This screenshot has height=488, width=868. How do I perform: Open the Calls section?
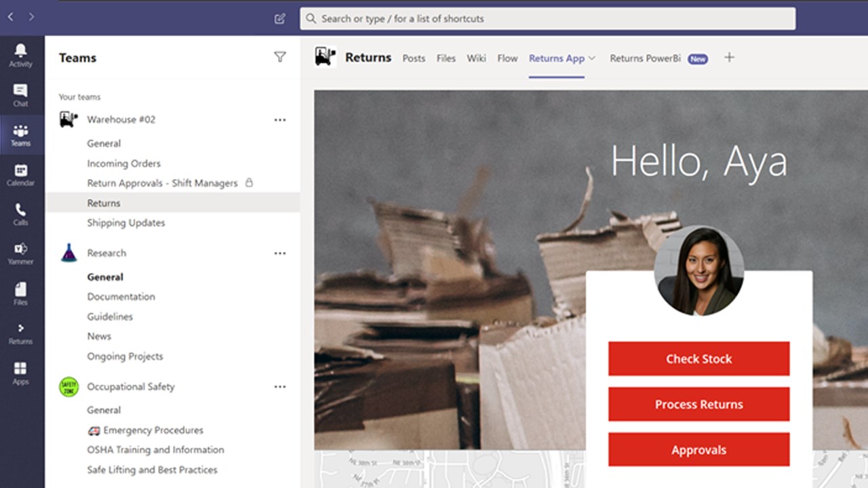tap(20, 215)
